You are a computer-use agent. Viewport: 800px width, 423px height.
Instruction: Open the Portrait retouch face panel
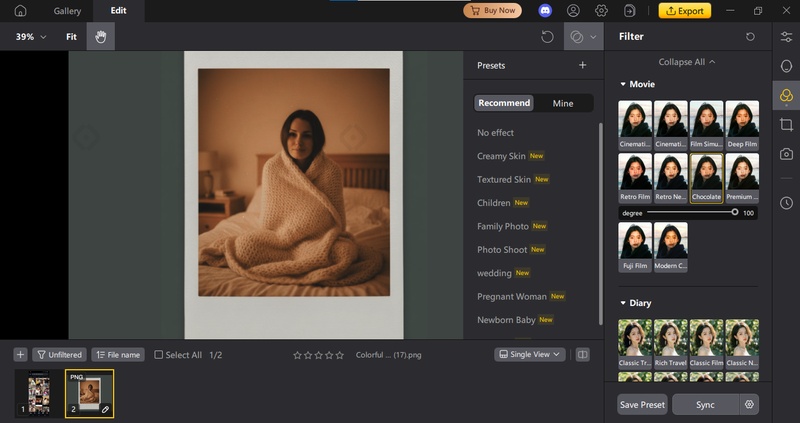pos(787,66)
